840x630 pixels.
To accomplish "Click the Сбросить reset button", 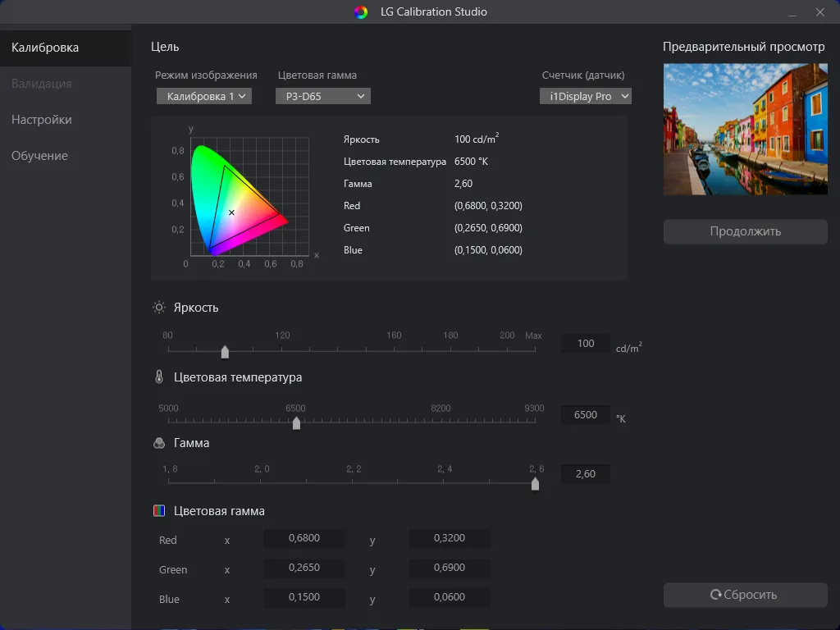I will (745, 595).
